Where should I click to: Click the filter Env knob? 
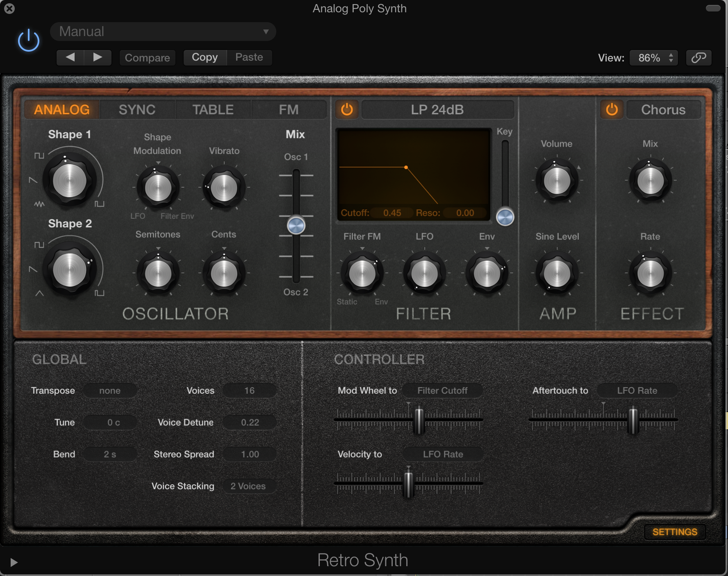pyautogui.click(x=487, y=273)
